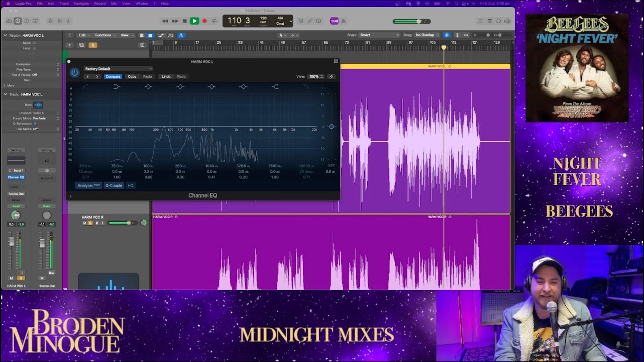Toggle the high shelf band icon
Screen dimensions: 644x362
point(275,87)
